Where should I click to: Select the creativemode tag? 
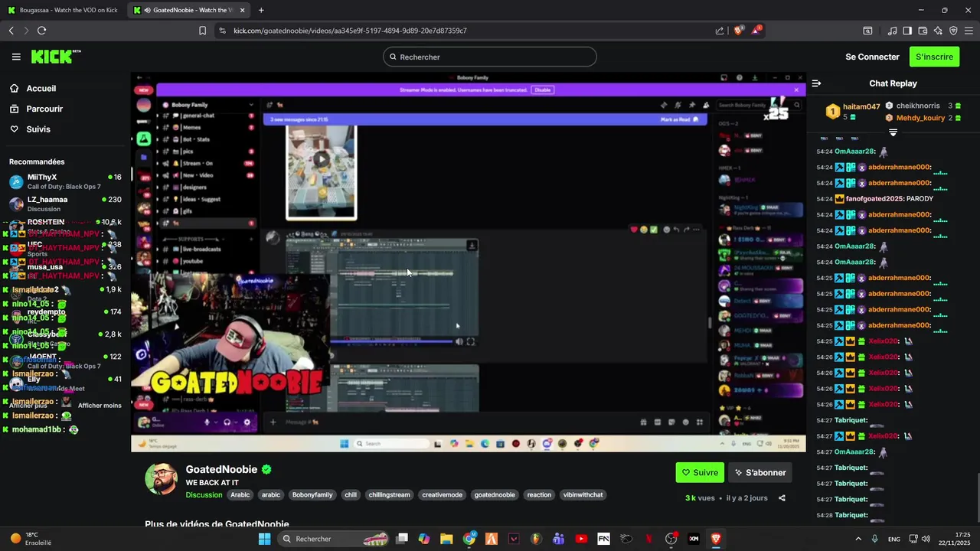(x=443, y=495)
